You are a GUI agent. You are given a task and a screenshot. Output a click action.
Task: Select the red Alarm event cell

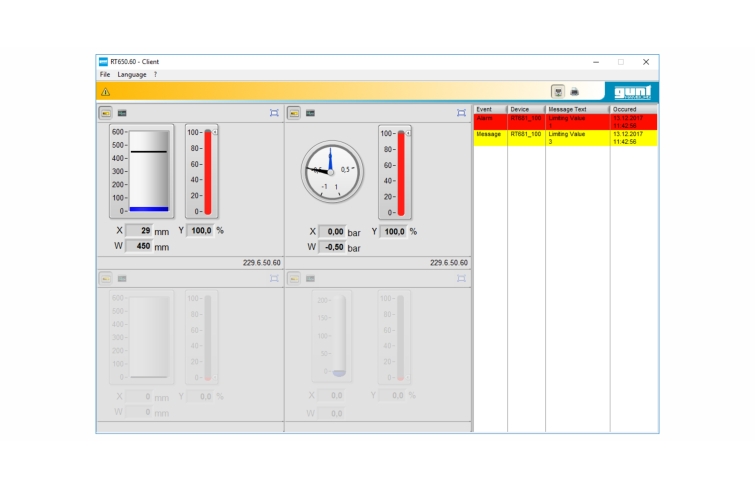[x=490, y=122]
